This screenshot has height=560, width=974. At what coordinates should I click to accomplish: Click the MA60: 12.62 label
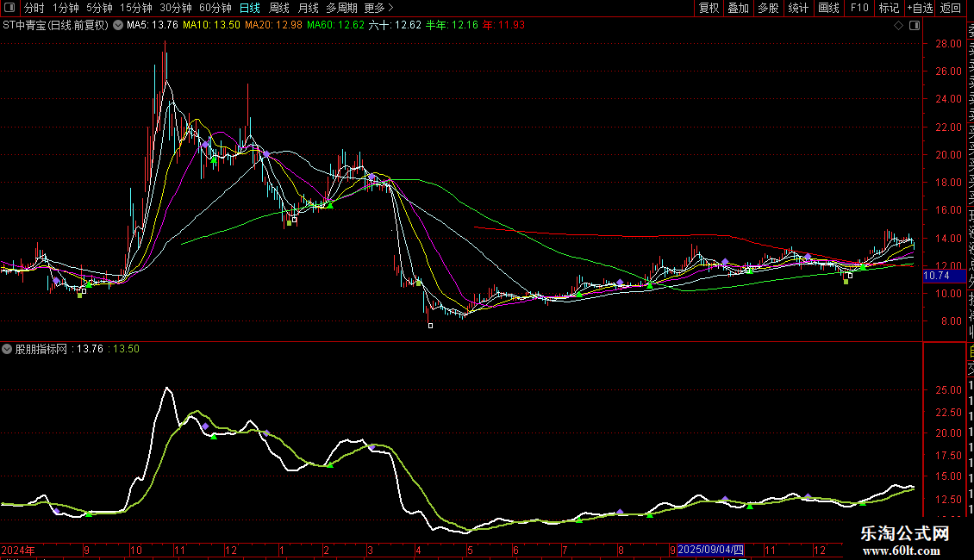pyautogui.click(x=335, y=26)
